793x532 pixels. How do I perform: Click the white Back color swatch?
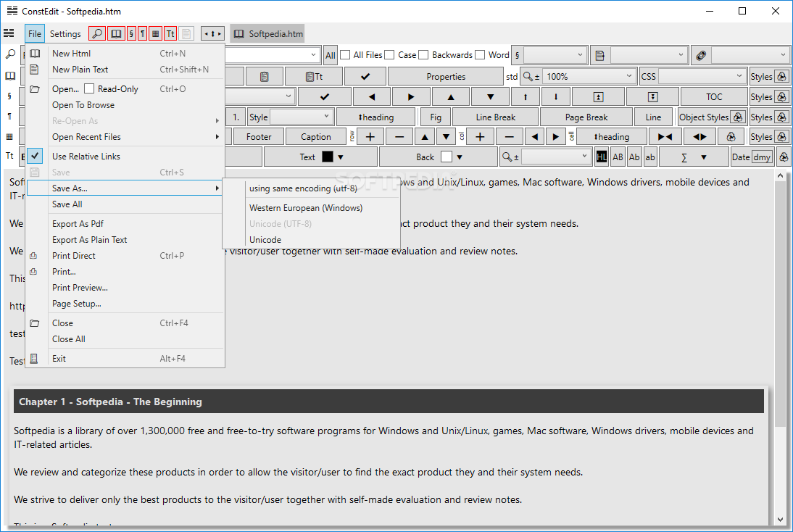(x=446, y=157)
